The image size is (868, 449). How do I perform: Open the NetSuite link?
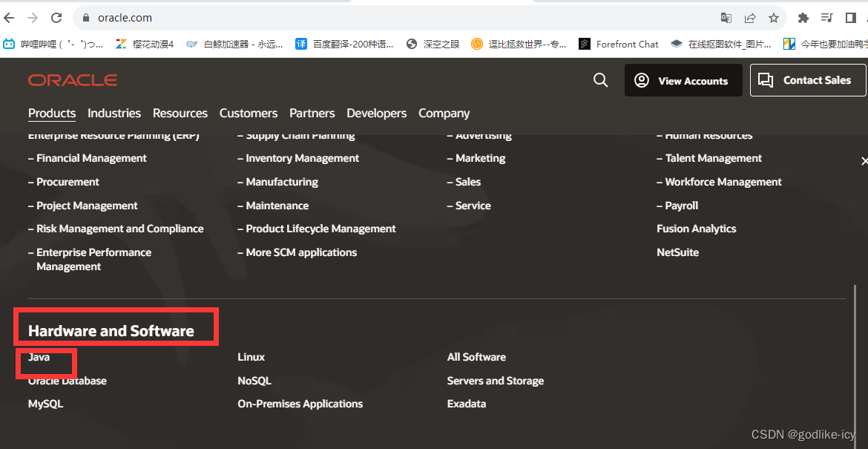pyautogui.click(x=677, y=252)
